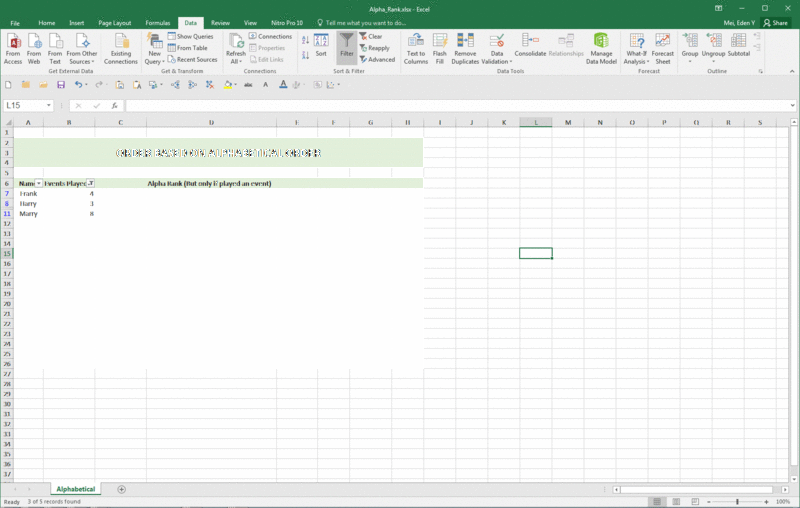Open the Events Played filter dropdown

[x=90, y=183]
